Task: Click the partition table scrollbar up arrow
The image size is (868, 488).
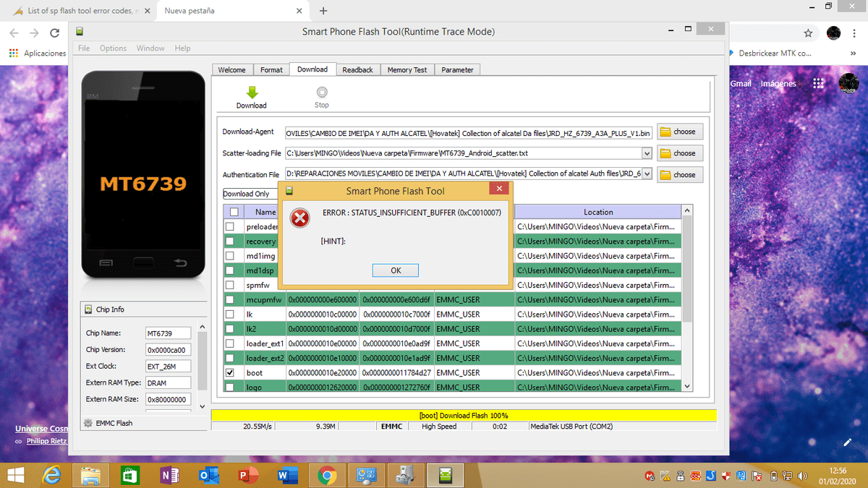Action: coord(687,210)
